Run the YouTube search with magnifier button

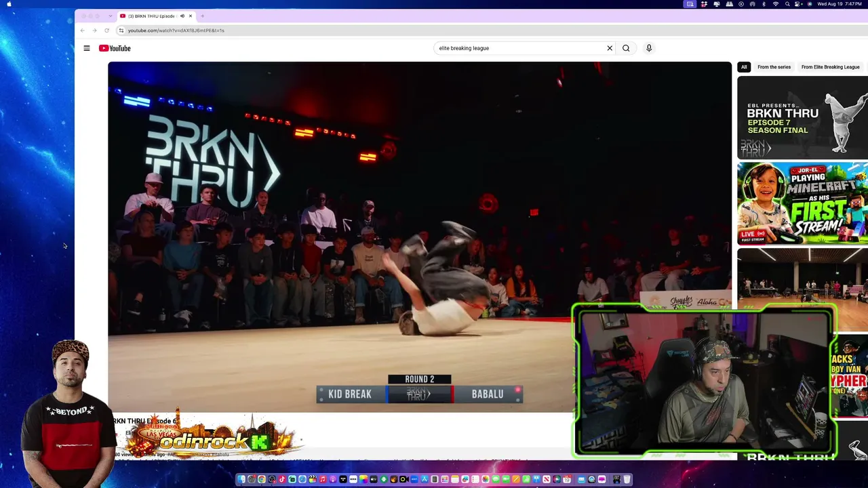pyautogui.click(x=626, y=48)
